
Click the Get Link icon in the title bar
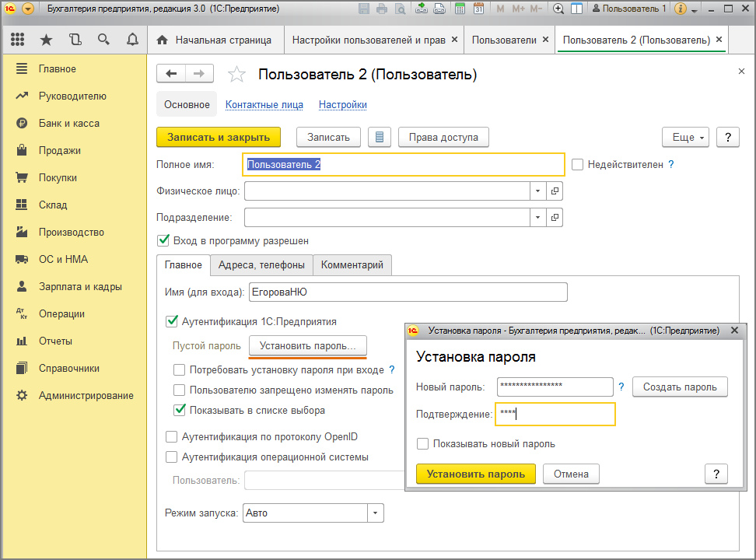pos(422,9)
